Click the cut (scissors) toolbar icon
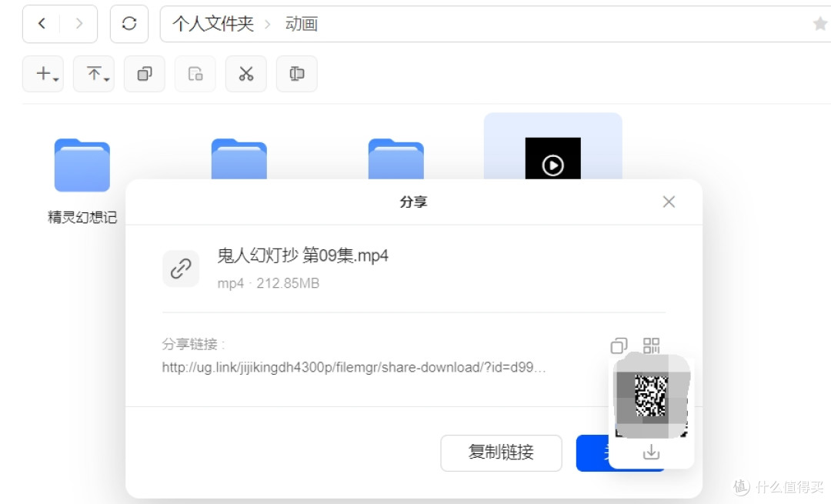831x504 pixels. 246,74
